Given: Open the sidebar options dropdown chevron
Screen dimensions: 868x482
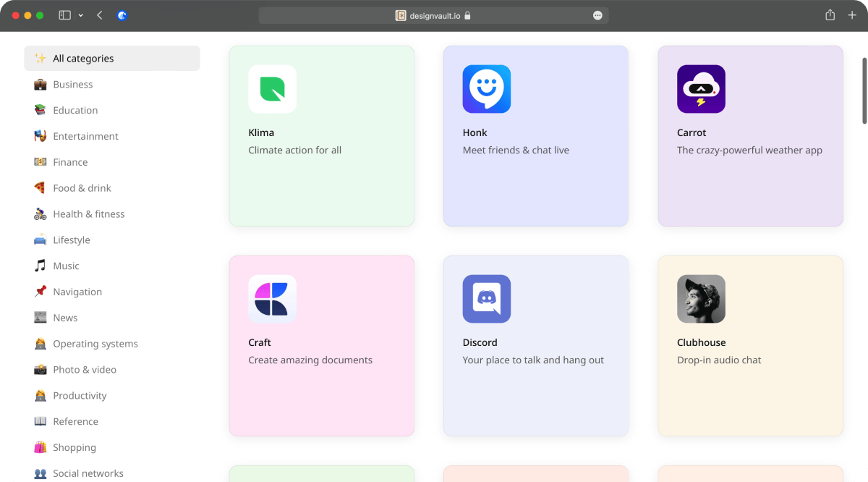Looking at the screenshot, I should click(80, 15).
